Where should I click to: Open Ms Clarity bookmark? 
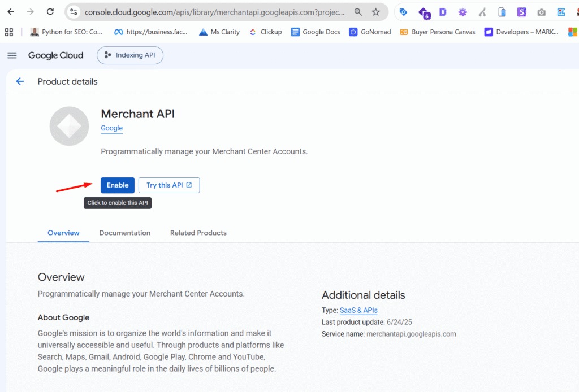[x=219, y=32]
